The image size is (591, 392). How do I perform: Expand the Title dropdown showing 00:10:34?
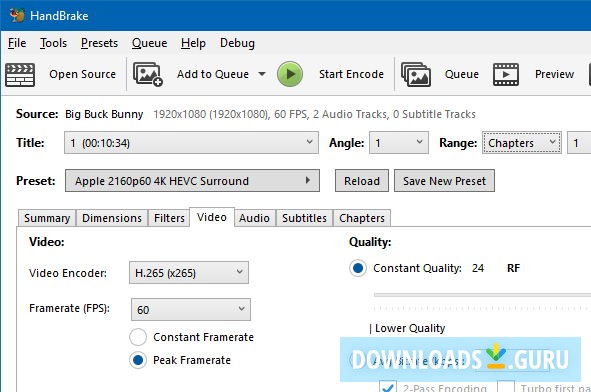191,142
